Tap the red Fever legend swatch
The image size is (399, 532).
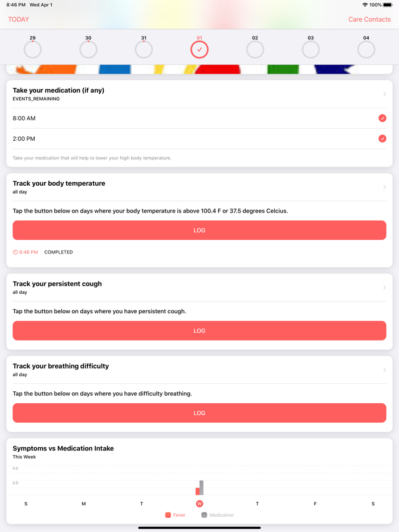(x=169, y=514)
